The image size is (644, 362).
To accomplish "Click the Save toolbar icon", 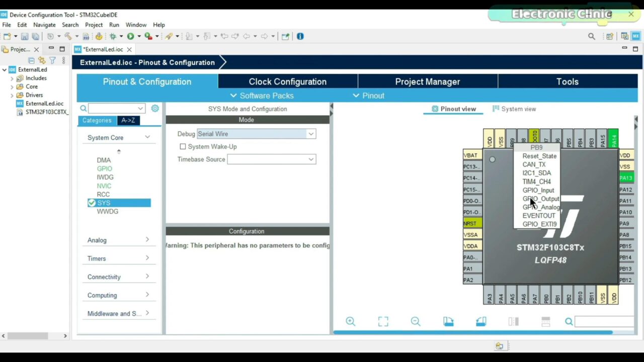I will 24,36.
